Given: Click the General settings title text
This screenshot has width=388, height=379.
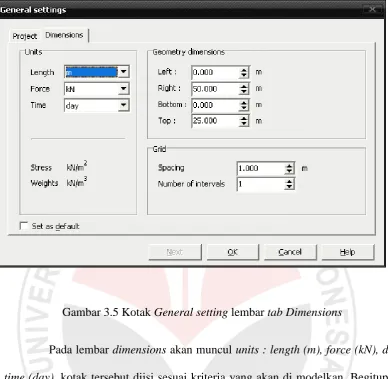Looking at the screenshot, I should coord(33,10).
